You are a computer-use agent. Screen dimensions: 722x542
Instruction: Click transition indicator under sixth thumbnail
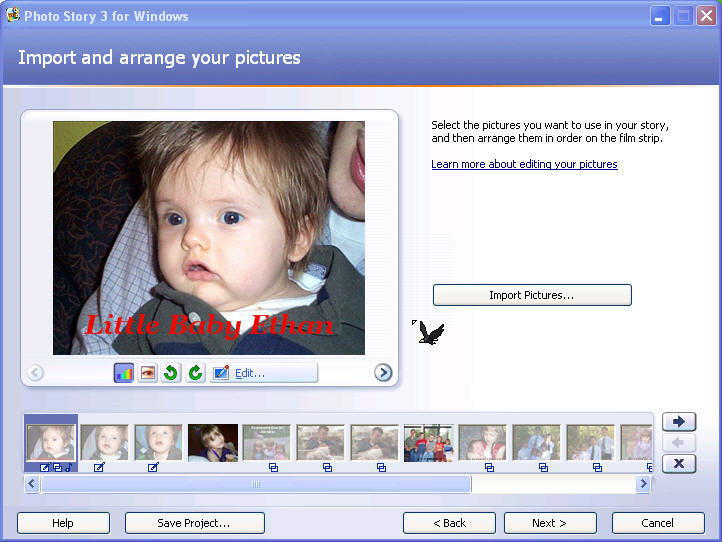(327, 468)
